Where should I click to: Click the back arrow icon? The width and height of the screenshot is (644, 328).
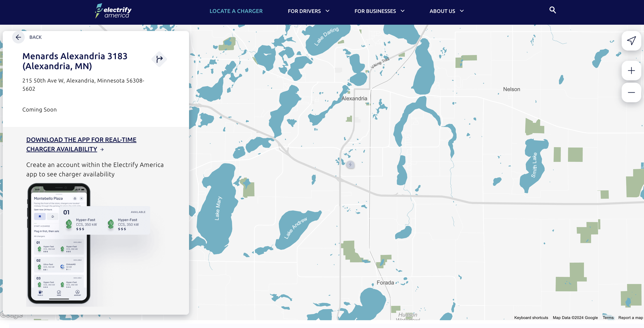pyautogui.click(x=18, y=37)
